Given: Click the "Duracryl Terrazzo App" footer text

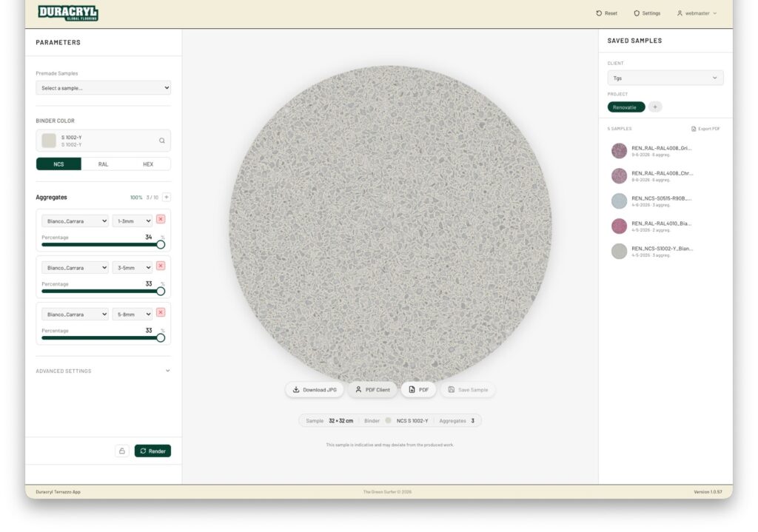Looking at the screenshot, I should pos(58,492).
